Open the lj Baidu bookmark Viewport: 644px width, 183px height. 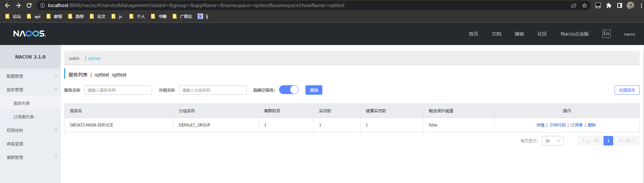click(203, 16)
